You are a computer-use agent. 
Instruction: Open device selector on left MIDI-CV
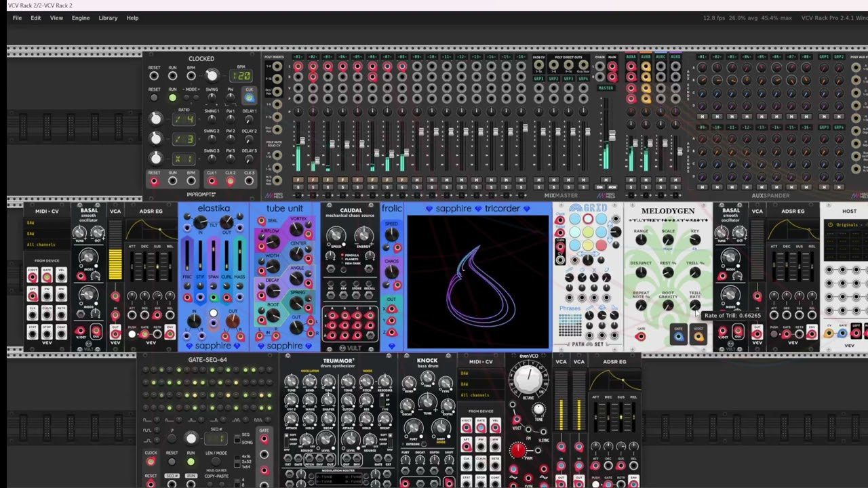47,233
